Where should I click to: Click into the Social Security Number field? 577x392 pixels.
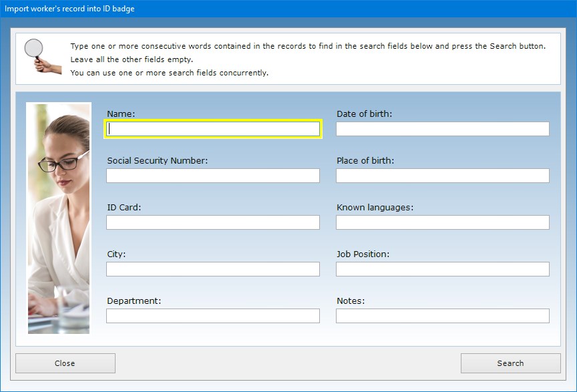(213, 176)
